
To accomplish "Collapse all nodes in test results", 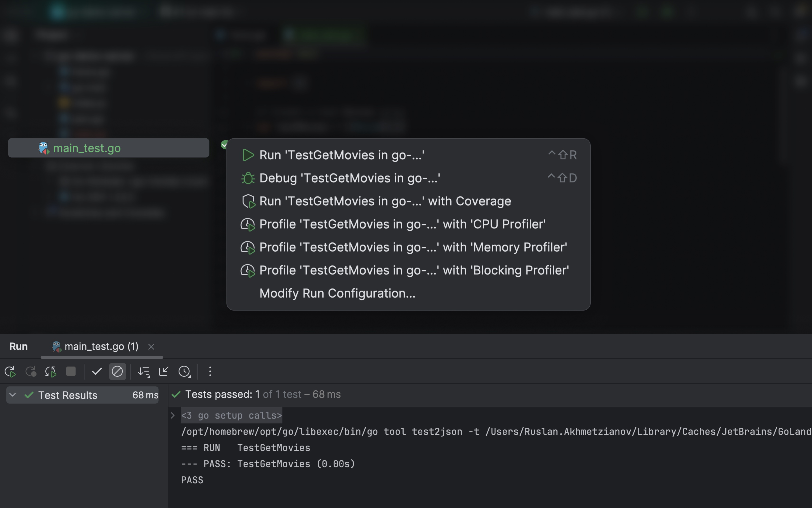I will [x=164, y=372].
